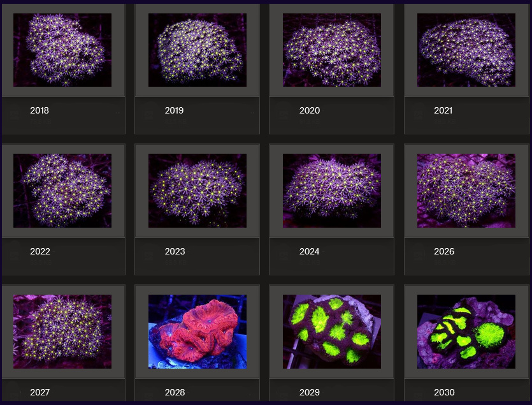The image size is (532, 405).
Task: Open the 2018 purple coral thumbnail
Action: (x=62, y=50)
